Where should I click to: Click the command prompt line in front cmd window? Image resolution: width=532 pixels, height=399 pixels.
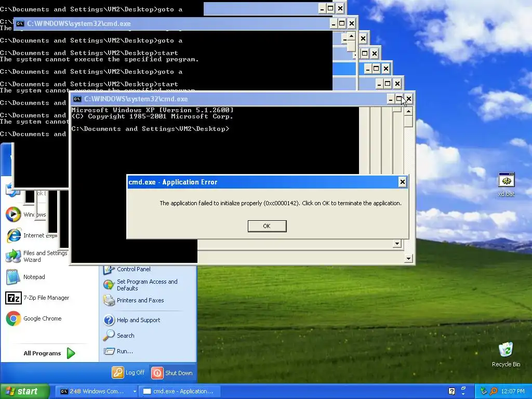pos(150,129)
